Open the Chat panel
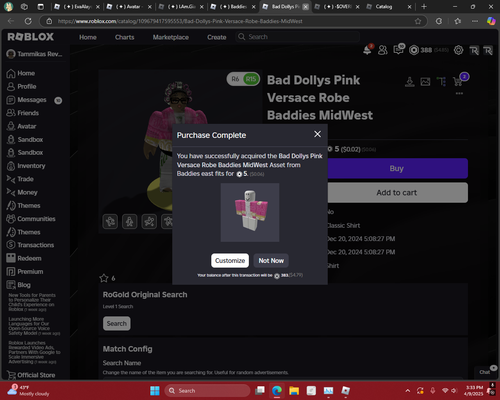 pos(485,371)
